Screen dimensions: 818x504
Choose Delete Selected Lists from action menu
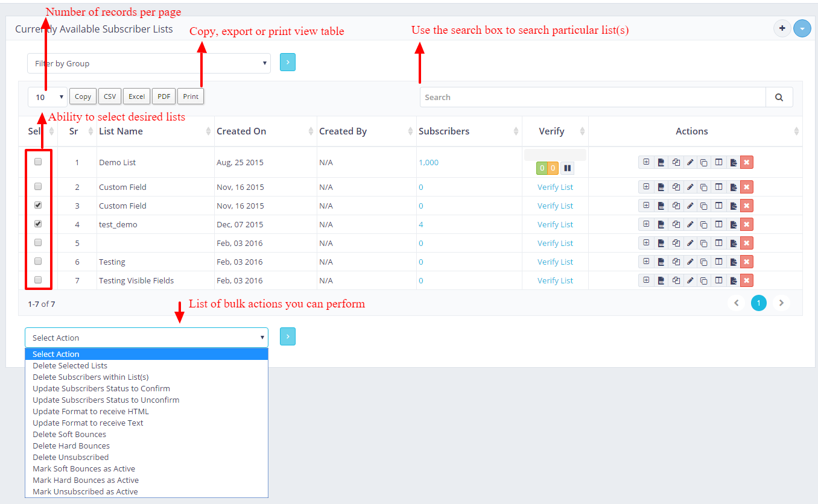(x=70, y=365)
